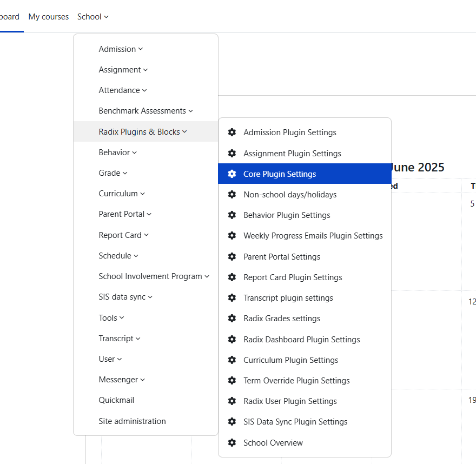The width and height of the screenshot is (476, 464).
Task: Click the gear icon beside Admission Plugin Settings
Action: coord(232,132)
